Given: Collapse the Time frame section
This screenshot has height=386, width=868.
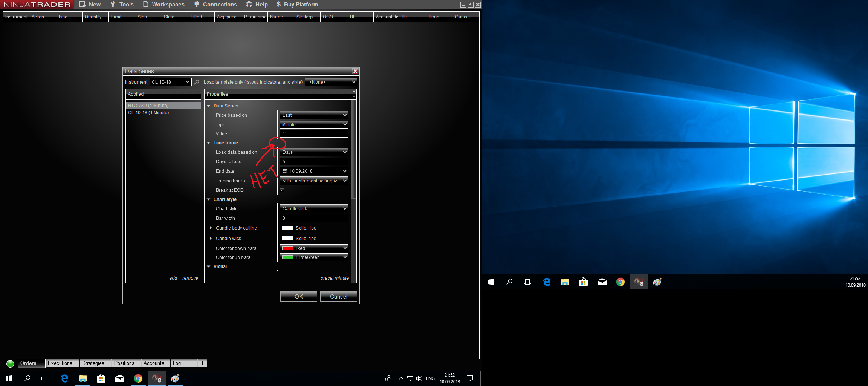Looking at the screenshot, I should point(209,143).
